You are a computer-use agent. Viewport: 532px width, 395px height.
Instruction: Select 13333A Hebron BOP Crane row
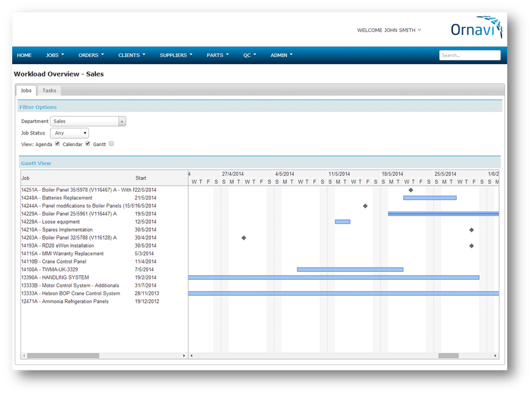coord(104,293)
